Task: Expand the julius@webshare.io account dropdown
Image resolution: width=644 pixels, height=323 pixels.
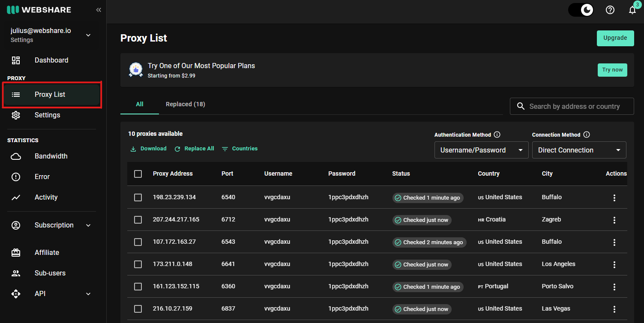Action: point(88,35)
